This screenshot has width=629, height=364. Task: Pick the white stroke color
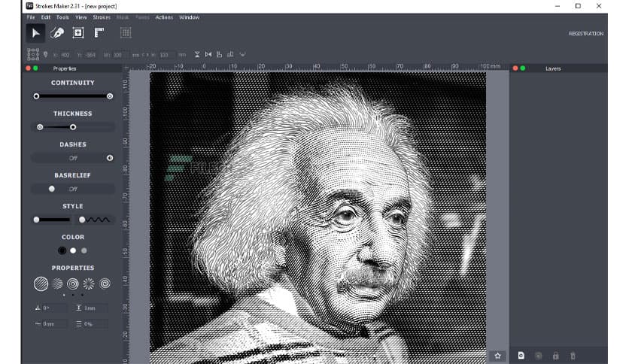(73, 250)
